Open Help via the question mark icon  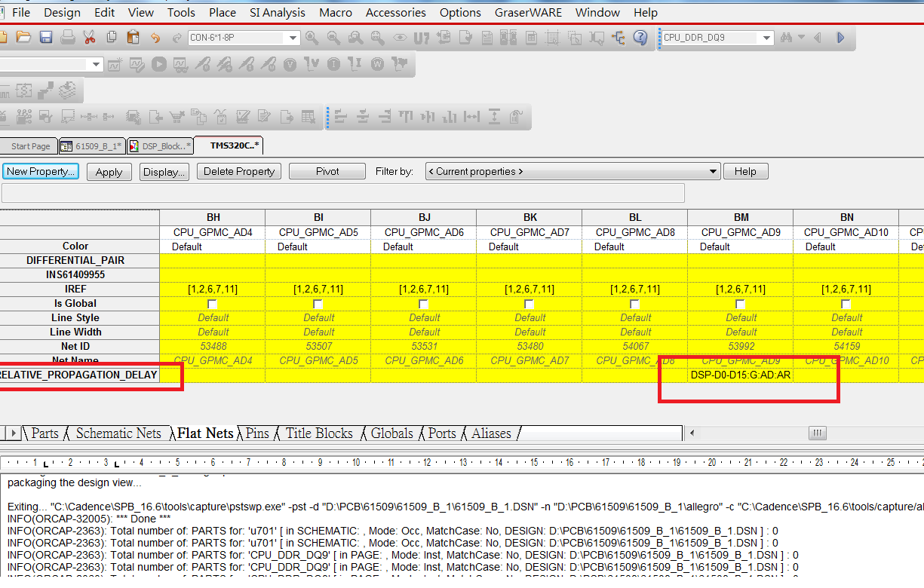640,38
